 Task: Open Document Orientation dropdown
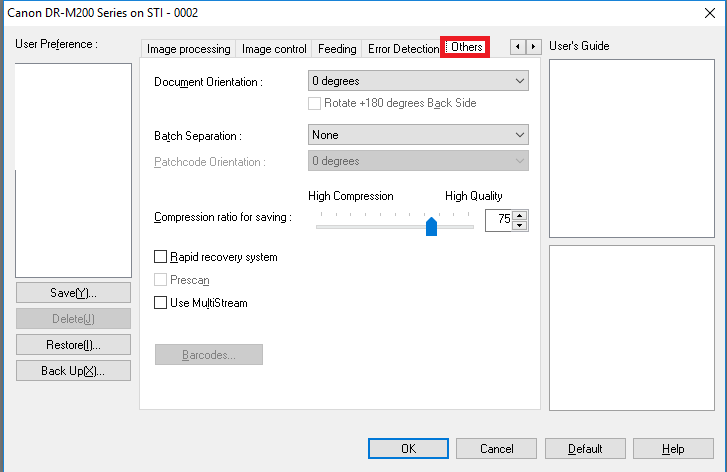tap(418, 81)
